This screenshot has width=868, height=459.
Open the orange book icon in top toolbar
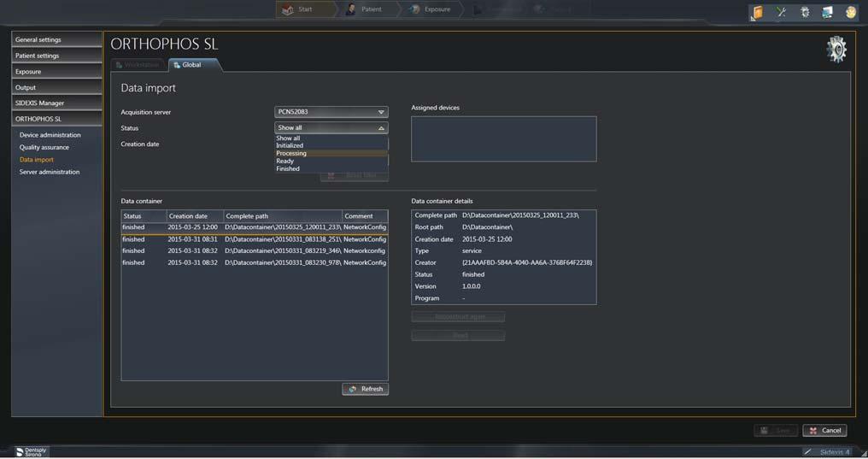point(758,12)
